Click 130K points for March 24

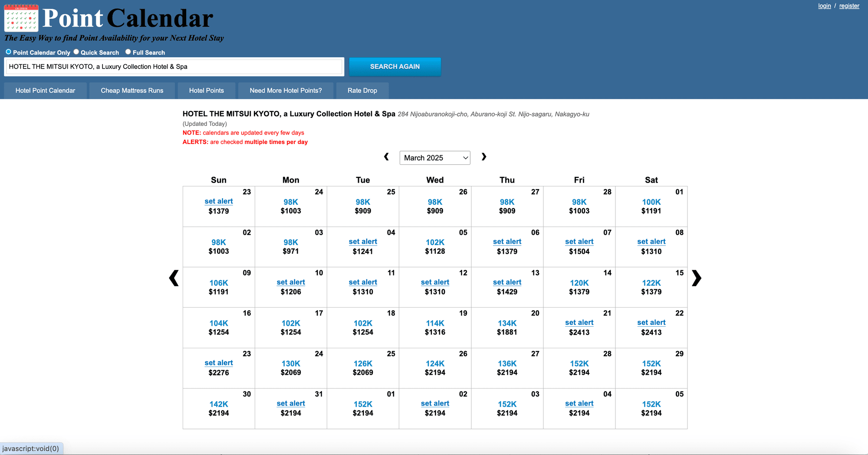coord(291,363)
